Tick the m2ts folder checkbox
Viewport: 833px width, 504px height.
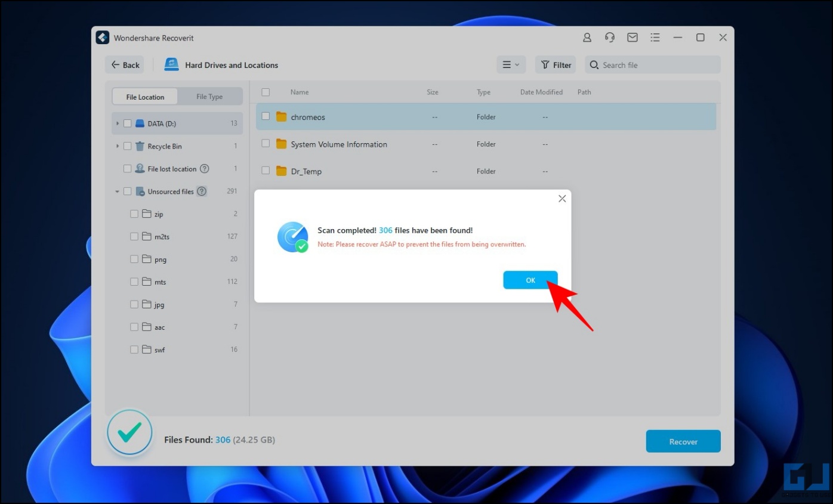click(x=134, y=236)
